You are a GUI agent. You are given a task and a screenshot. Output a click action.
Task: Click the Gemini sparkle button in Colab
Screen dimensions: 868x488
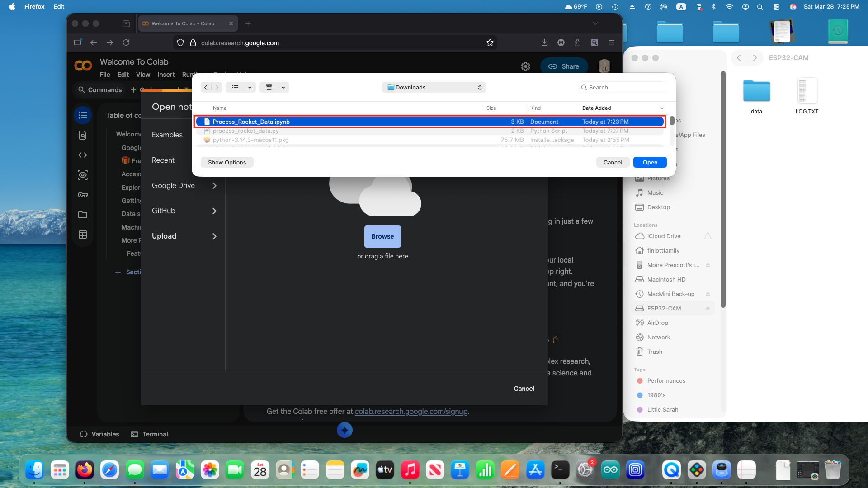[344, 430]
